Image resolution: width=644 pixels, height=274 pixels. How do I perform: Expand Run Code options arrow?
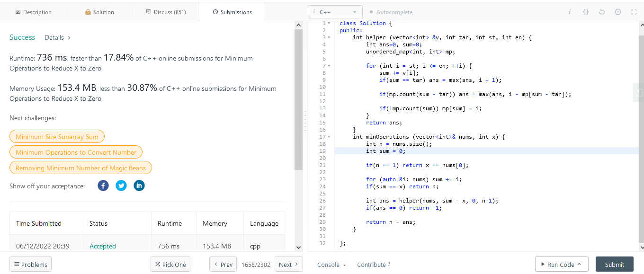(579, 265)
